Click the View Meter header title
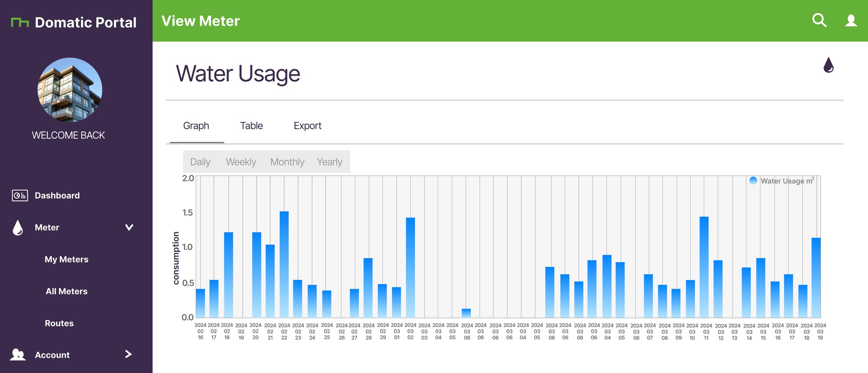 pos(201,21)
